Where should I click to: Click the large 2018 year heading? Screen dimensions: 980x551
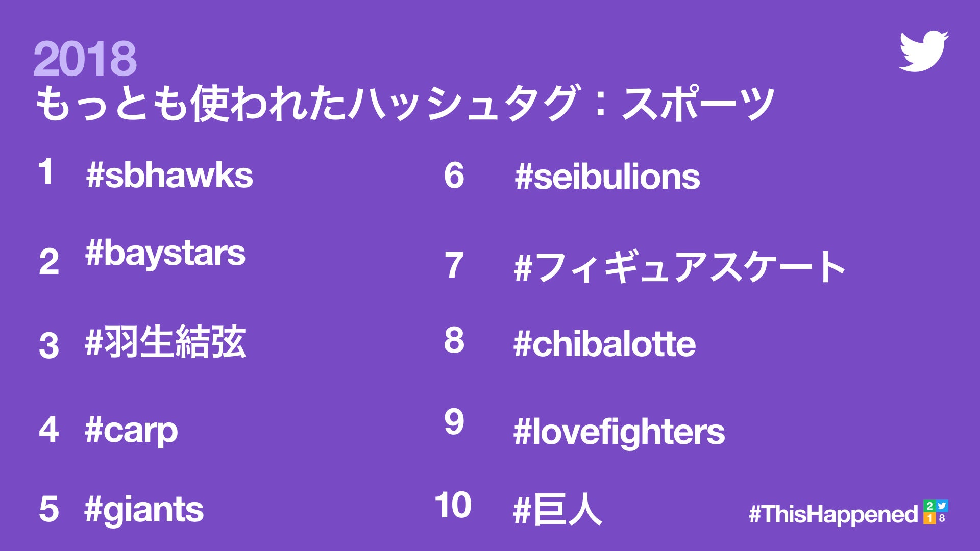coord(85,59)
